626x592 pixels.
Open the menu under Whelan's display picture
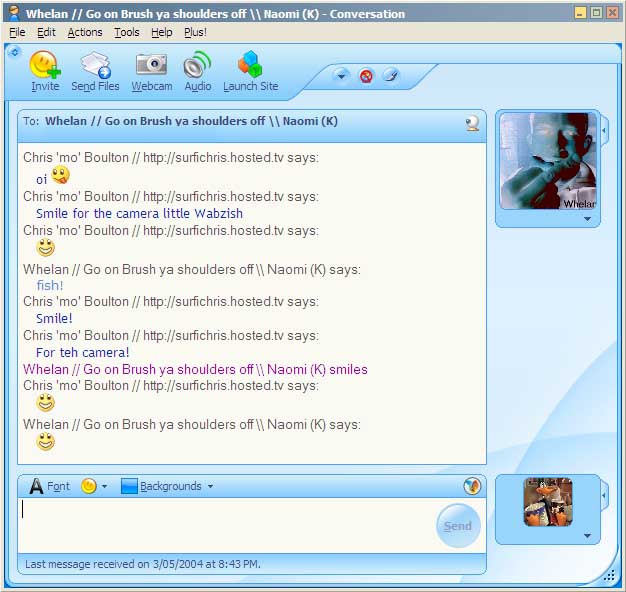pos(587,219)
